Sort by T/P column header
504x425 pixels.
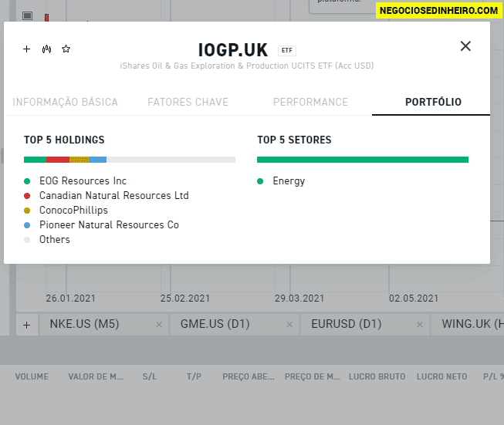coord(194,376)
